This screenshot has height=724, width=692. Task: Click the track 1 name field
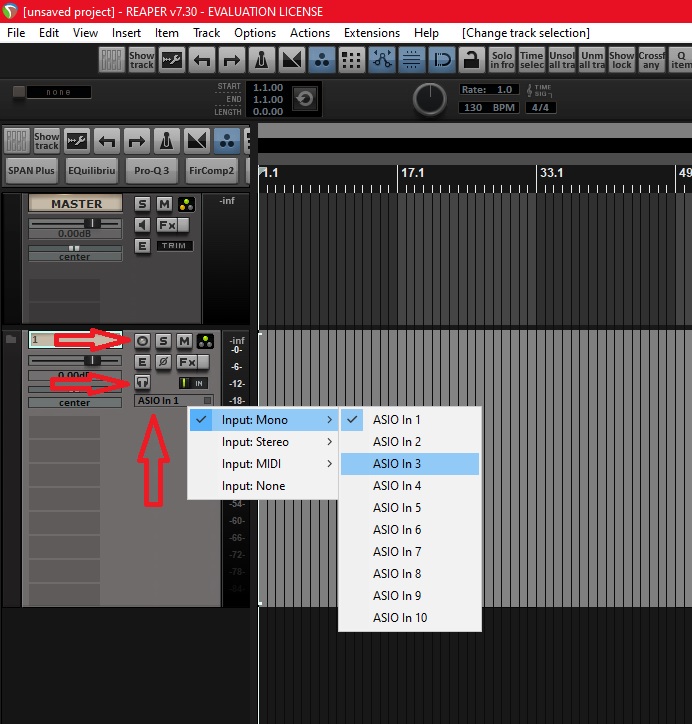tap(75, 340)
